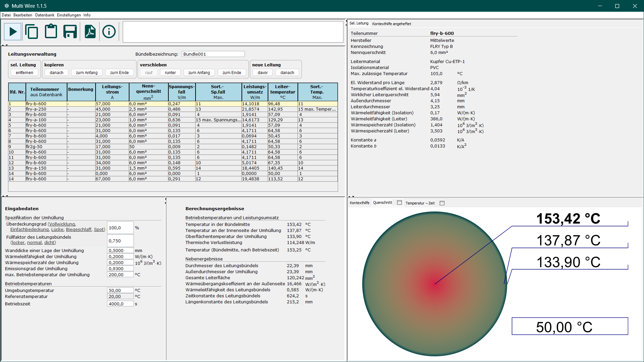Click the copy icon in toolbar
The width and height of the screenshot is (644, 362).
coord(32,32)
